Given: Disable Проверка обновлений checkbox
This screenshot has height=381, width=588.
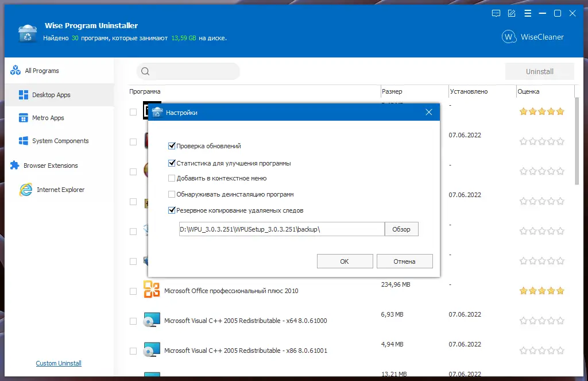Looking at the screenshot, I should click(x=172, y=145).
